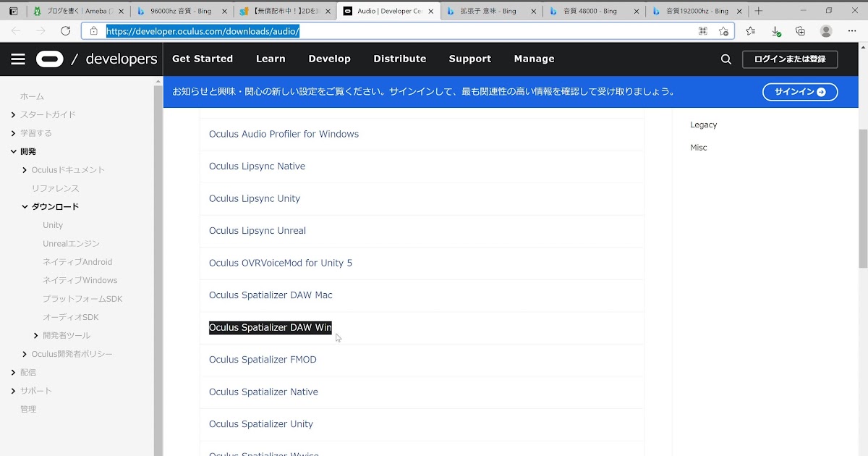This screenshot has height=456, width=868.
Task: Expand the 配信 sidebar chevron
Action: tap(14, 372)
